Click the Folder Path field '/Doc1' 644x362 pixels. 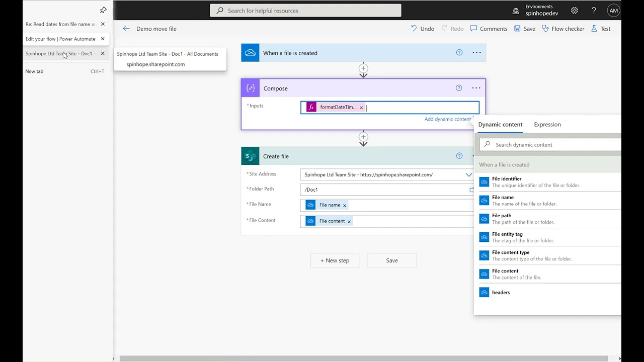(384, 190)
